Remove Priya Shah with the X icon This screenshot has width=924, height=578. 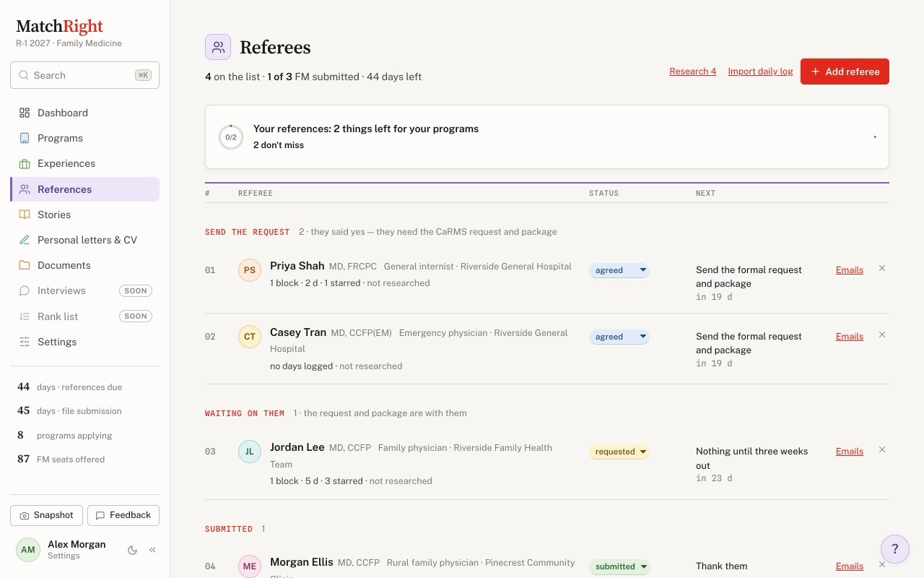click(x=882, y=268)
